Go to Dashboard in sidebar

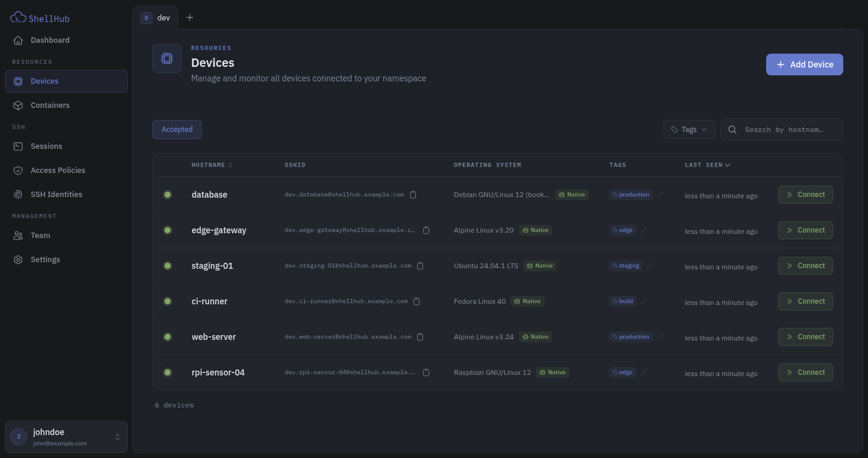[x=66, y=40]
